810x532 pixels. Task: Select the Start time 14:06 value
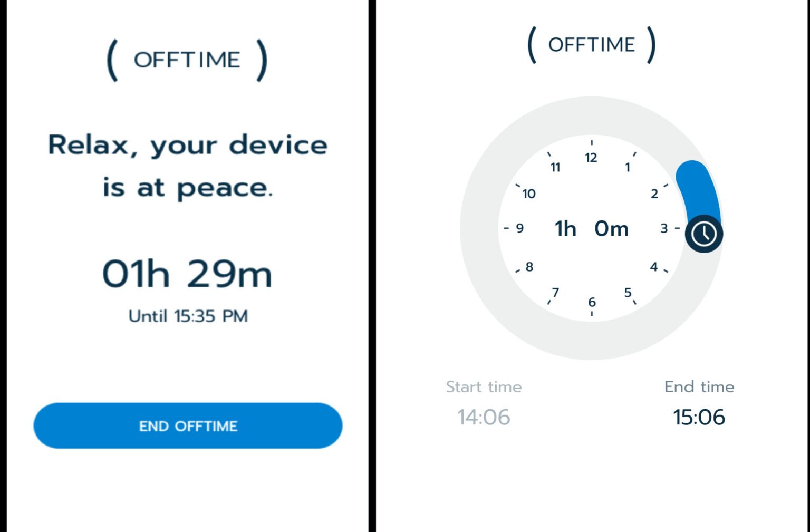tap(484, 417)
